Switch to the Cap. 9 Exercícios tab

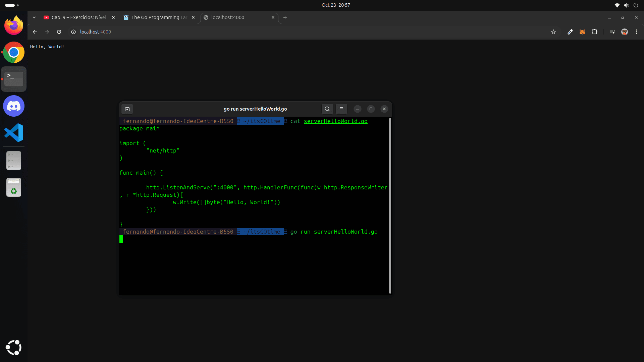click(77, 17)
